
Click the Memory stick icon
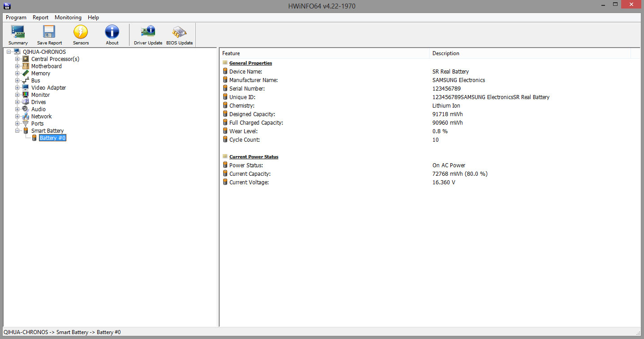(x=26, y=74)
